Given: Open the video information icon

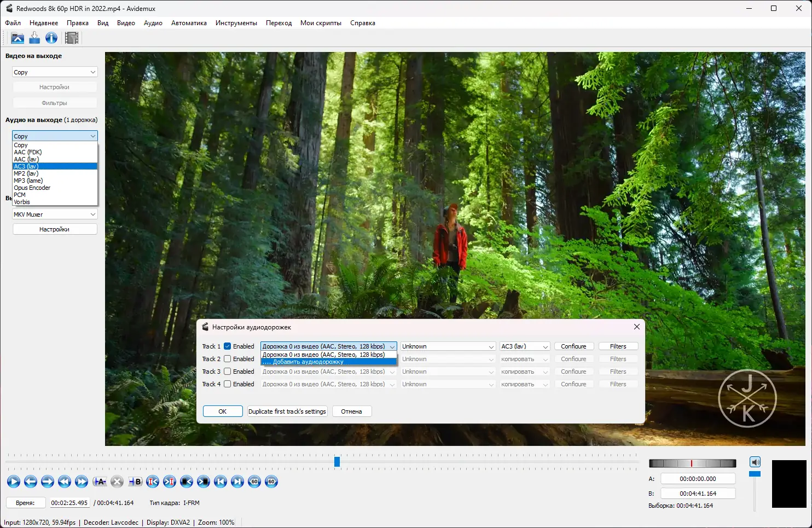Looking at the screenshot, I should tap(51, 38).
